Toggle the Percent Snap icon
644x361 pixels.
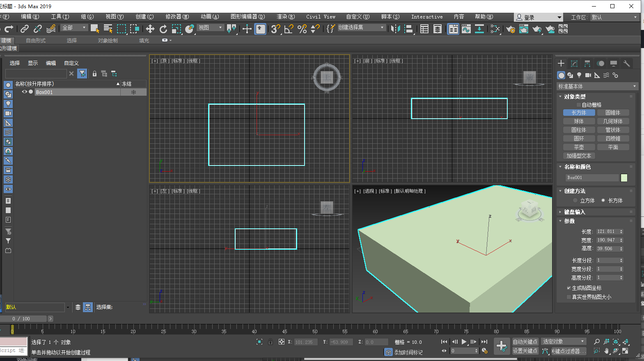click(x=302, y=28)
